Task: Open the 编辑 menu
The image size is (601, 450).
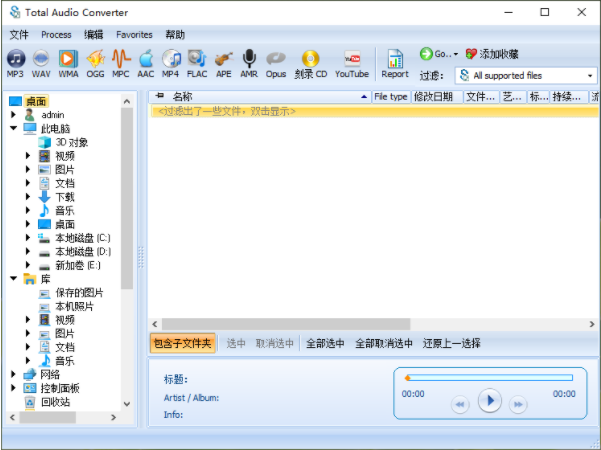Action: click(x=94, y=35)
